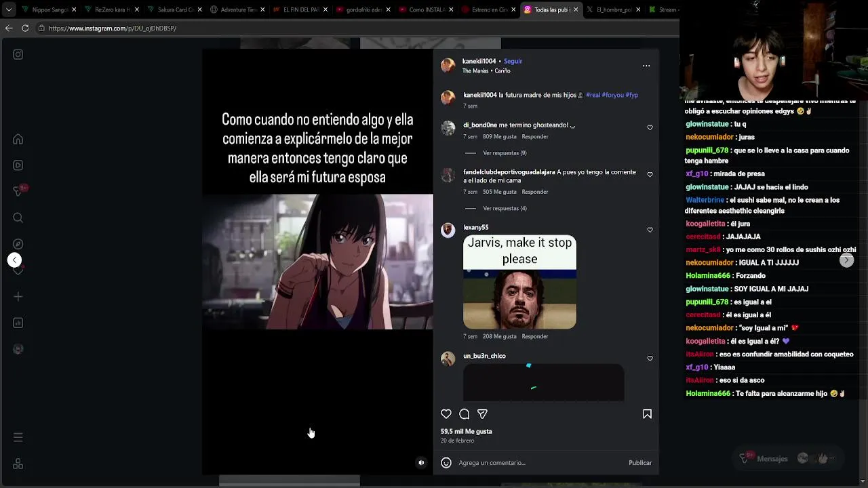View the 59,5 mil Me gusta likes list

[x=467, y=432]
